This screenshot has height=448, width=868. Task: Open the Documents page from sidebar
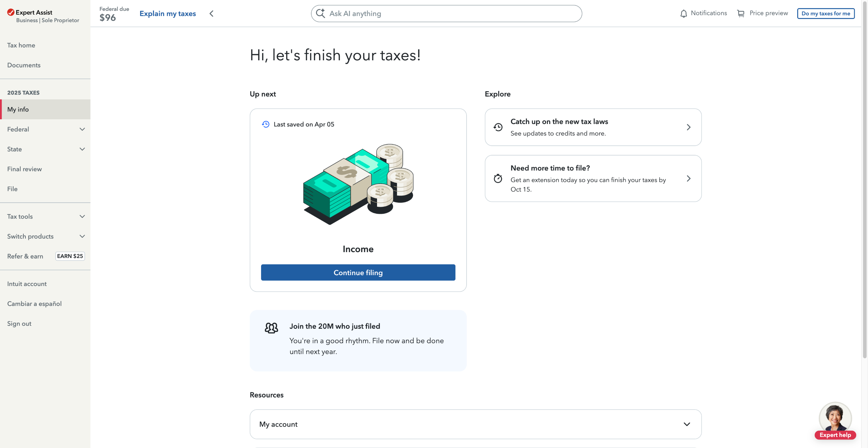tap(24, 65)
